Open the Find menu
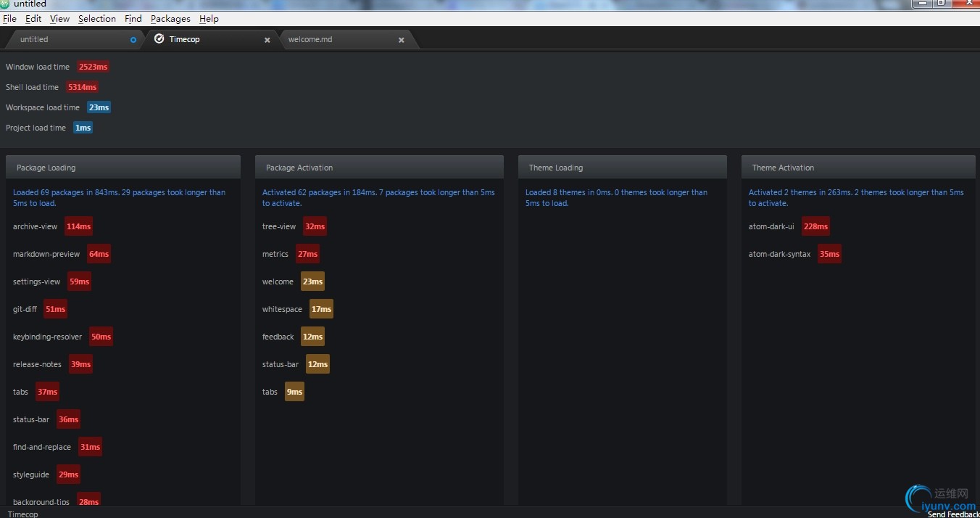 [133, 19]
